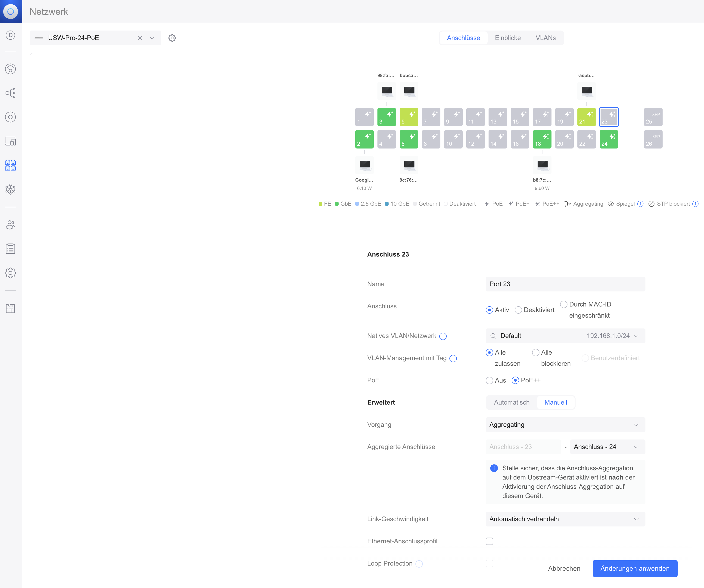Open the floorplan sidebar icon at bottom

tap(10, 308)
